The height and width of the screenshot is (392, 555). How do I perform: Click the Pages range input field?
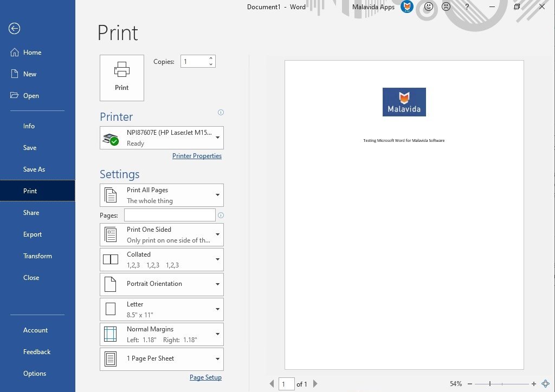tap(170, 215)
